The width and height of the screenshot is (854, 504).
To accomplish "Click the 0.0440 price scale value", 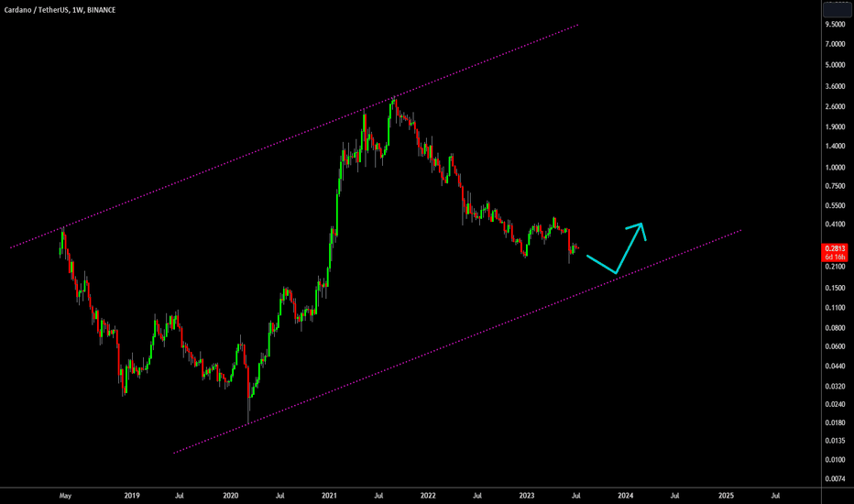I will [x=835, y=367].
